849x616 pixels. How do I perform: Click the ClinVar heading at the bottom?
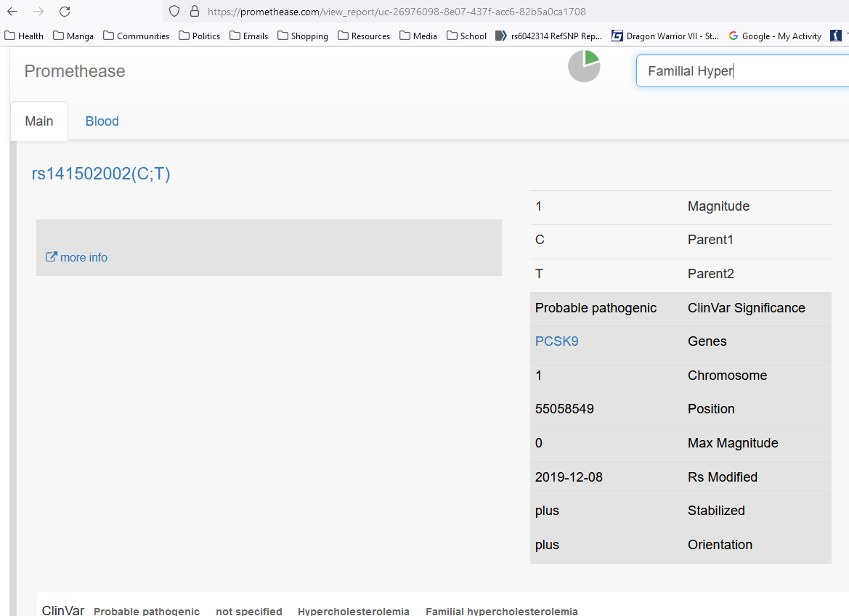62,610
